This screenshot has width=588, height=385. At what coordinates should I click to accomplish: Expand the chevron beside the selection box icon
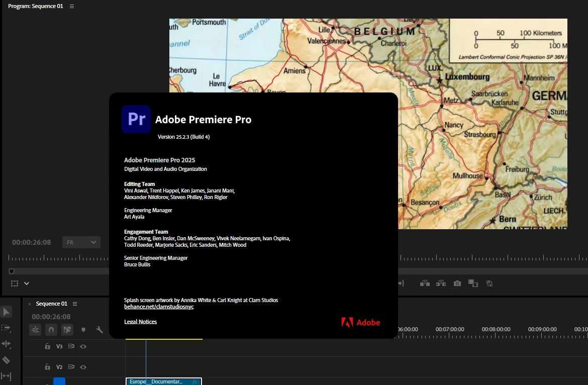pyautogui.click(x=27, y=283)
